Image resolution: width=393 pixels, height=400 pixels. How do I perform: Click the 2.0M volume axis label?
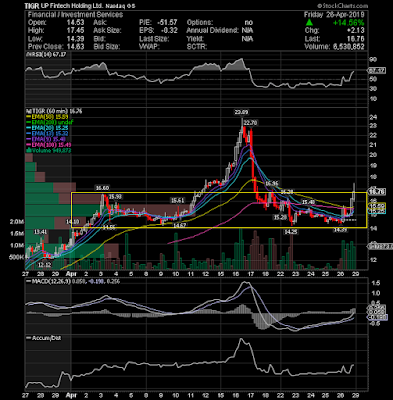coord(17,222)
